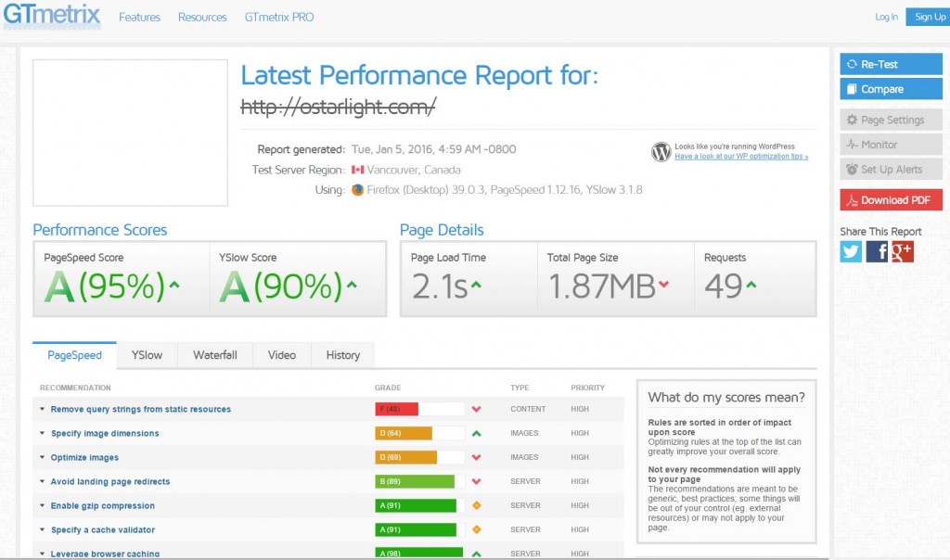Screen dimensions: 950x560
Task: Click Remove query strings from static resources
Action: point(141,409)
